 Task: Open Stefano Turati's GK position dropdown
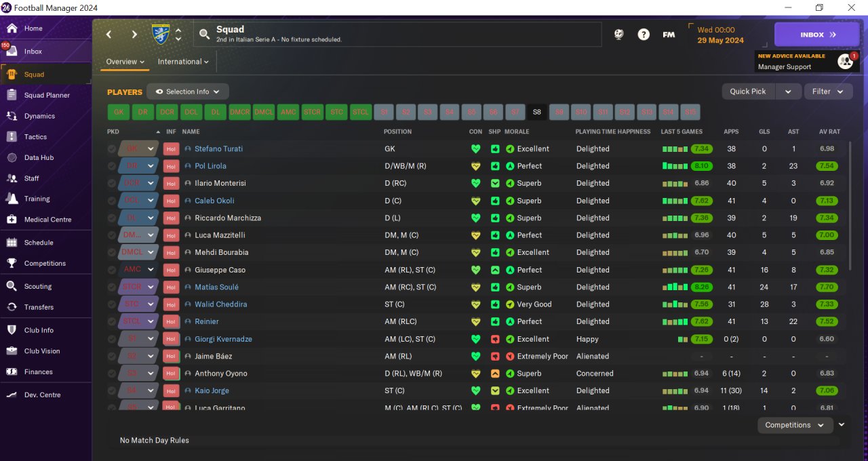click(139, 148)
